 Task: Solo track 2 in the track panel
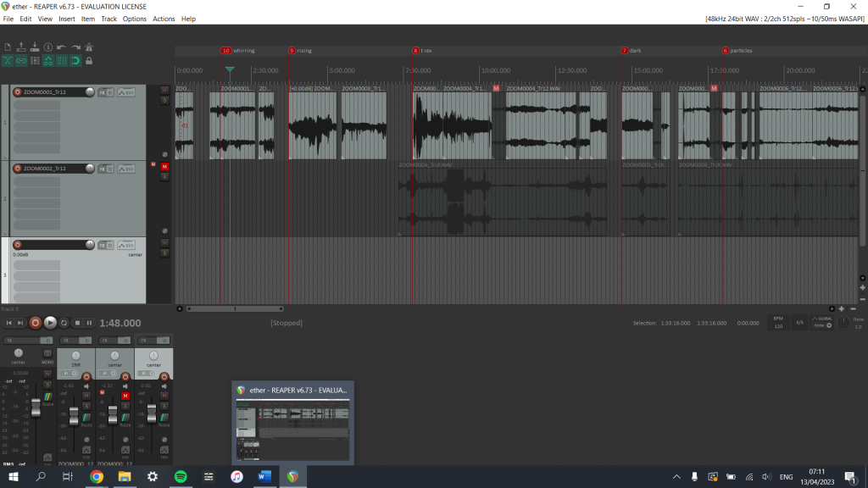pos(164,176)
